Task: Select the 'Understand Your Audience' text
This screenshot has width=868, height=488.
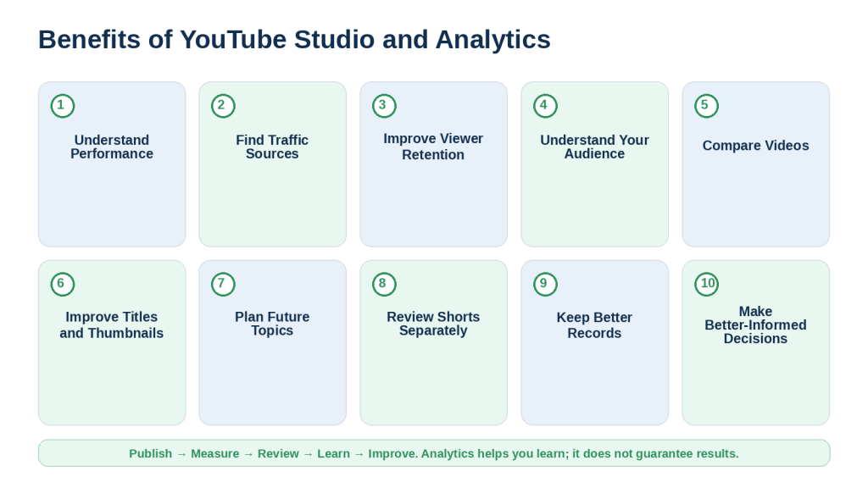Action: click(x=594, y=147)
